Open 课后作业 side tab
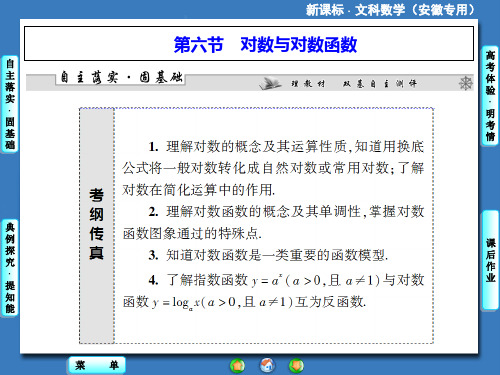This screenshot has height=375, width=500. 490,260
